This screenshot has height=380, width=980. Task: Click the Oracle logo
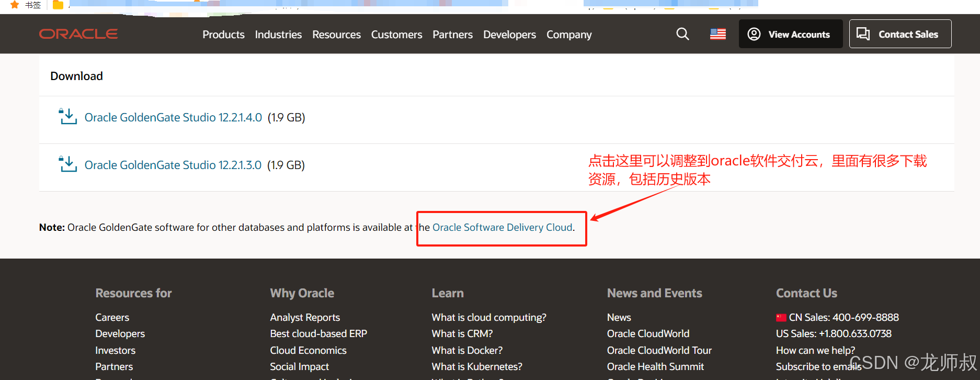click(78, 34)
